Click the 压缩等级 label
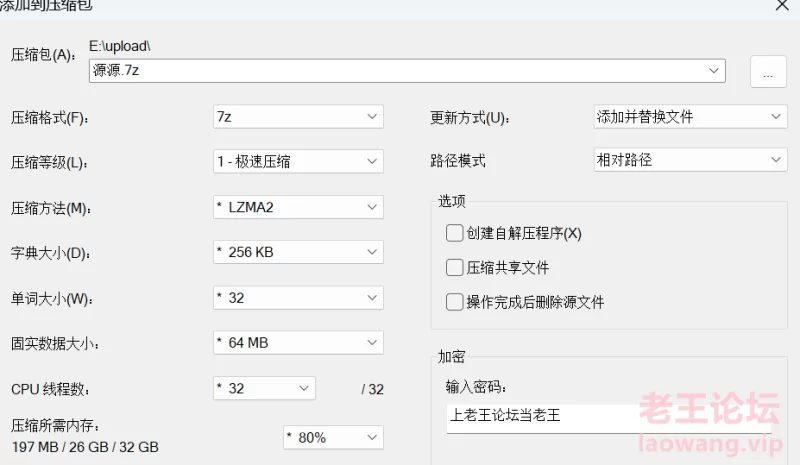 coord(49,163)
